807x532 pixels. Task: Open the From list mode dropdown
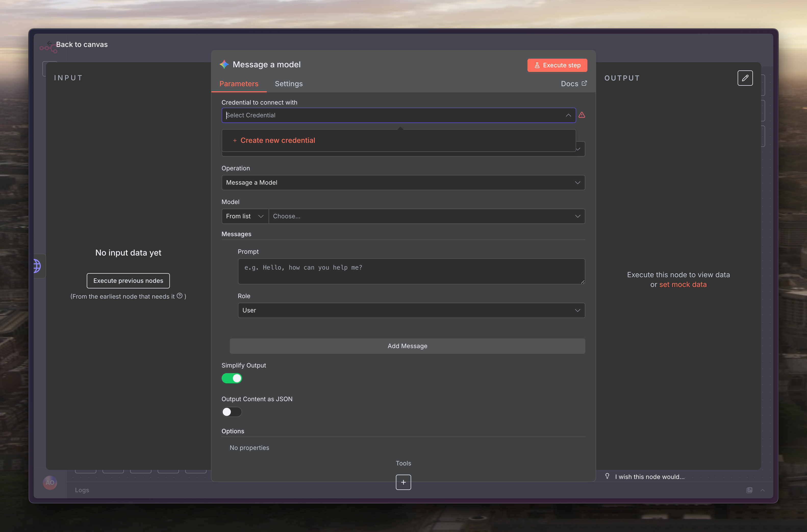(x=245, y=216)
